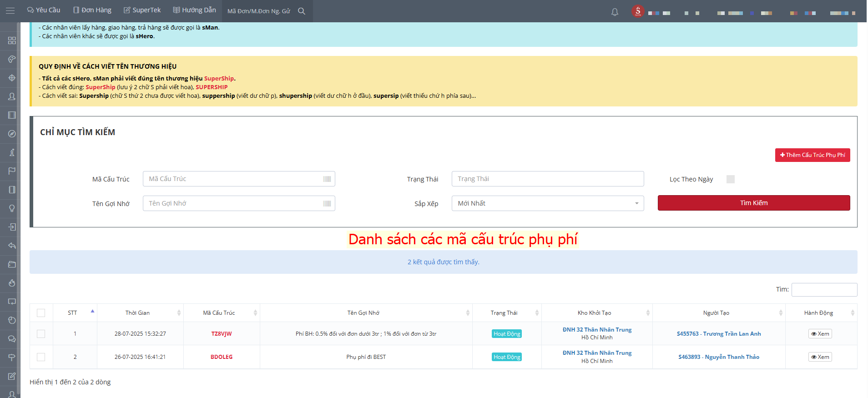The width and height of the screenshot is (868, 398).
Task: Open the user-with-arrow sidebar icon
Action: coord(12,96)
